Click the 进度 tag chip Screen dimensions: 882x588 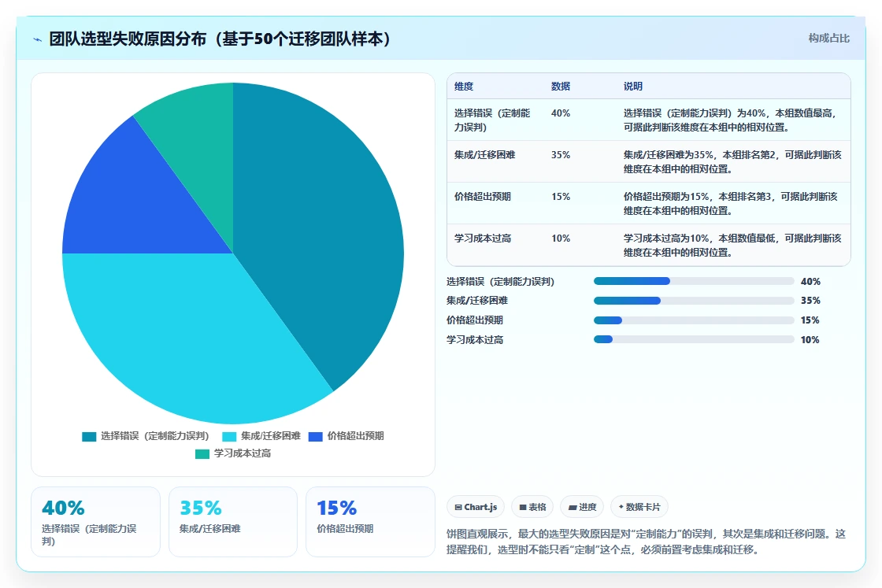[x=582, y=507]
